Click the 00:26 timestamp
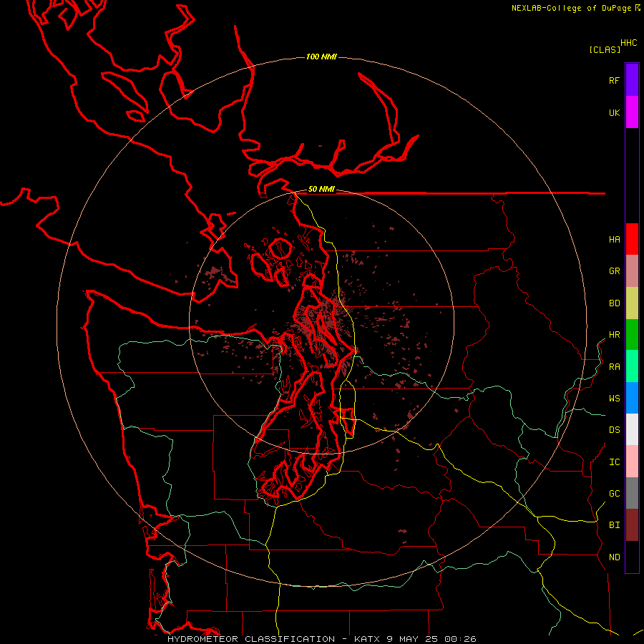The image size is (644, 644). coord(460,639)
